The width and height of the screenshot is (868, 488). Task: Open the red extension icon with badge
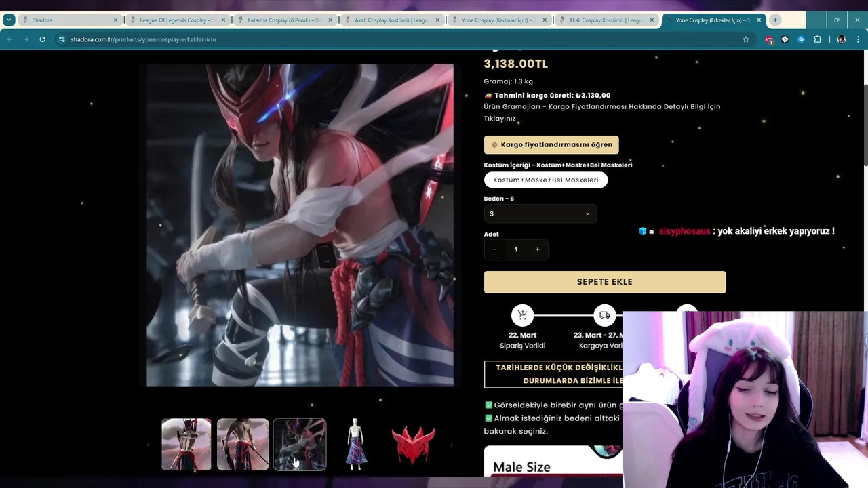click(x=768, y=39)
